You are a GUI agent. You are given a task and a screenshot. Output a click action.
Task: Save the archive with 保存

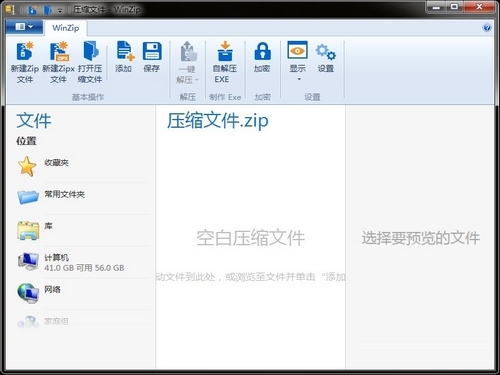152,57
